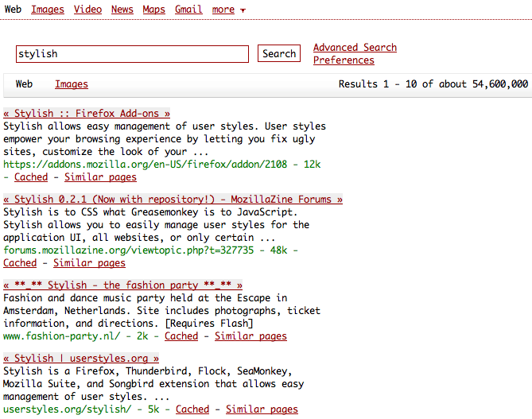The image size is (532, 419).
Task: Open the Images link in top navigation
Action: pos(48,10)
